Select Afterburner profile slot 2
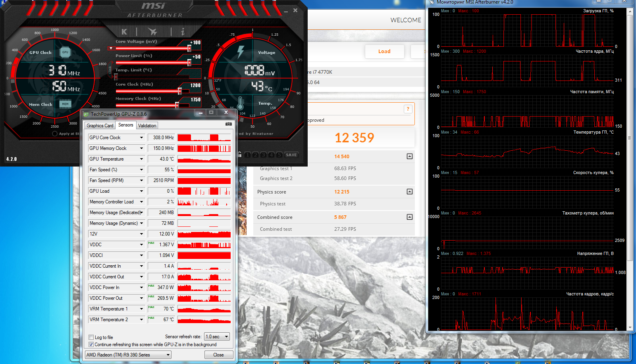This screenshot has width=636, height=364. click(x=256, y=155)
